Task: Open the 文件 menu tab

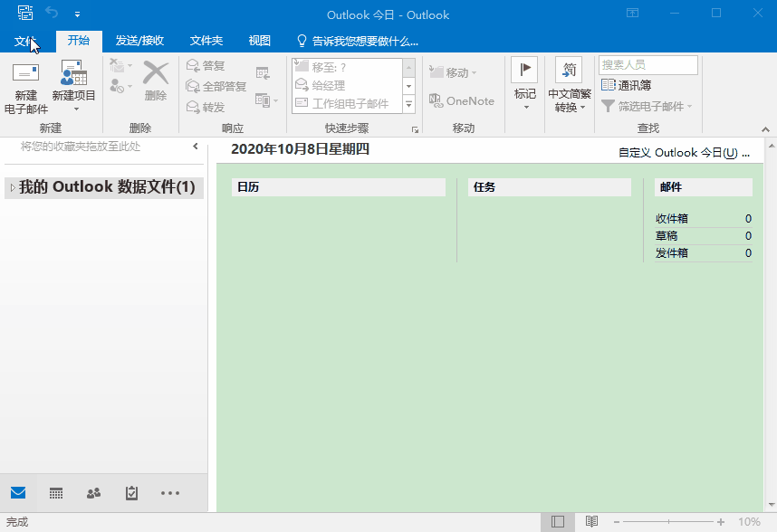Action: 24,41
